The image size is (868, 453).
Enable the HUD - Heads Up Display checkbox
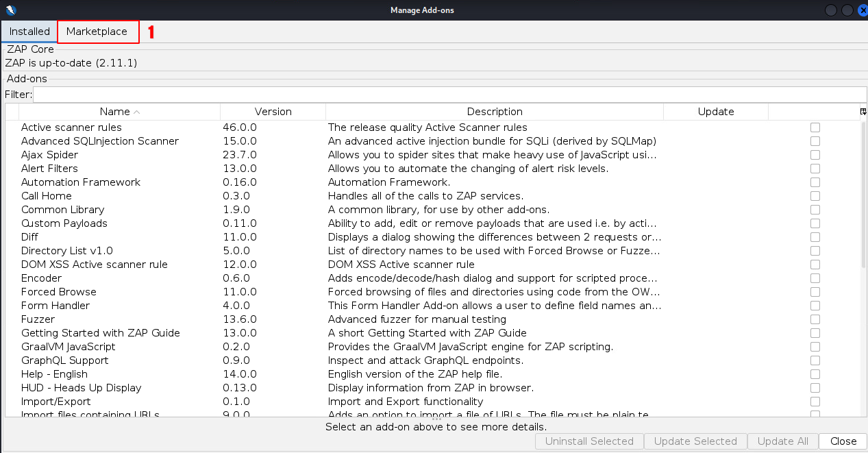pos(815,388)
